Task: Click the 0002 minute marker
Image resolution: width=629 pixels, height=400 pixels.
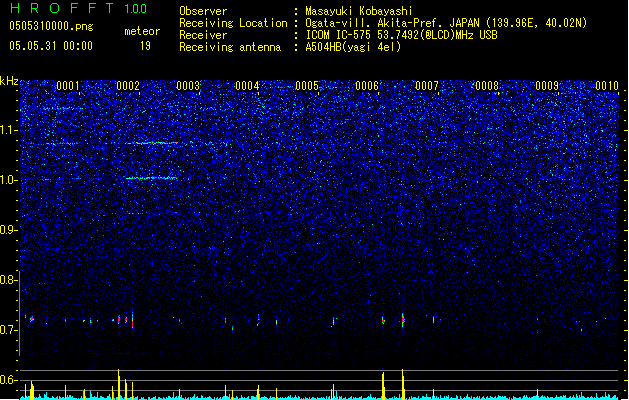Action: (x=128, y=86)
